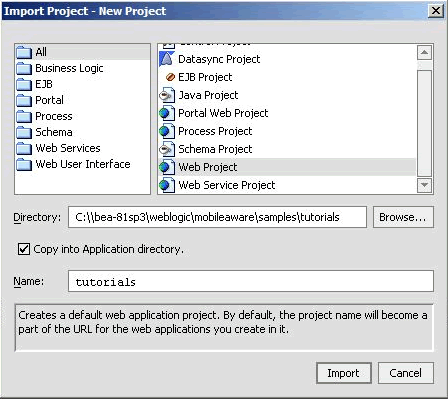Viewport: 448px width, 399px height.
Task: Select the EJB category label
Action: (x=44, y=84)
